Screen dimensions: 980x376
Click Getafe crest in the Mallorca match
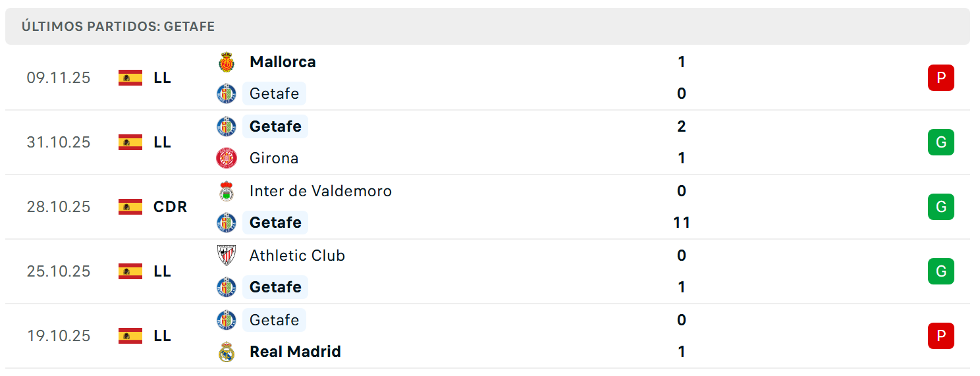pyautogui.click(x=227, y=94)
